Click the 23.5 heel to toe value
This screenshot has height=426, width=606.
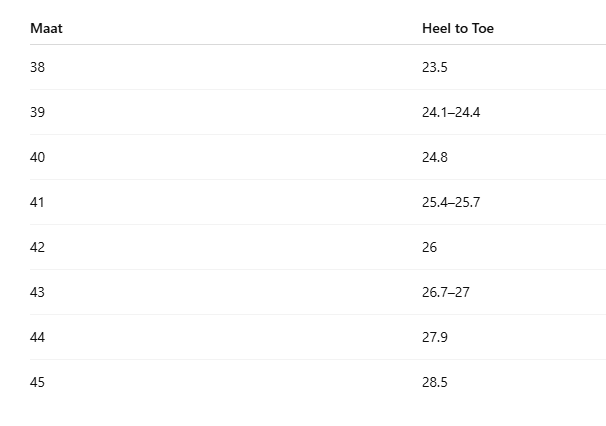435,67
